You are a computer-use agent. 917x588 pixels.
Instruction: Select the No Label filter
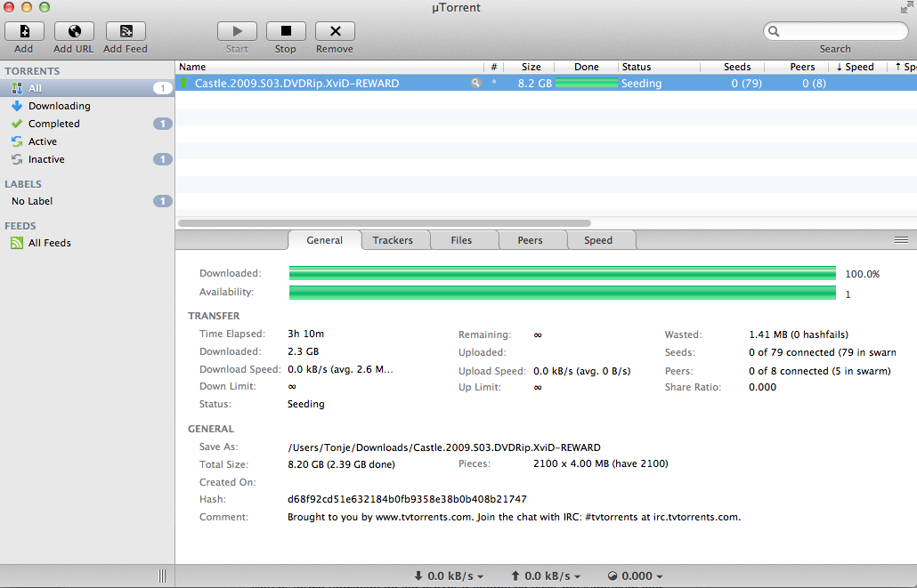87,201
